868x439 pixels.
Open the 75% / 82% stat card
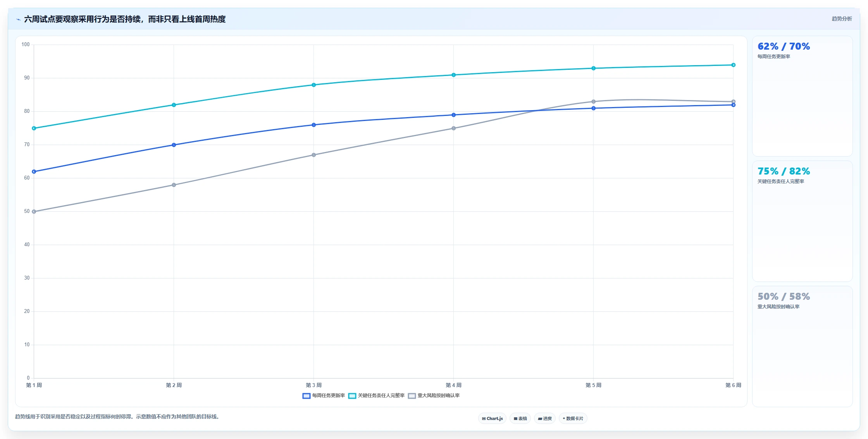click(x=802, y=221)
